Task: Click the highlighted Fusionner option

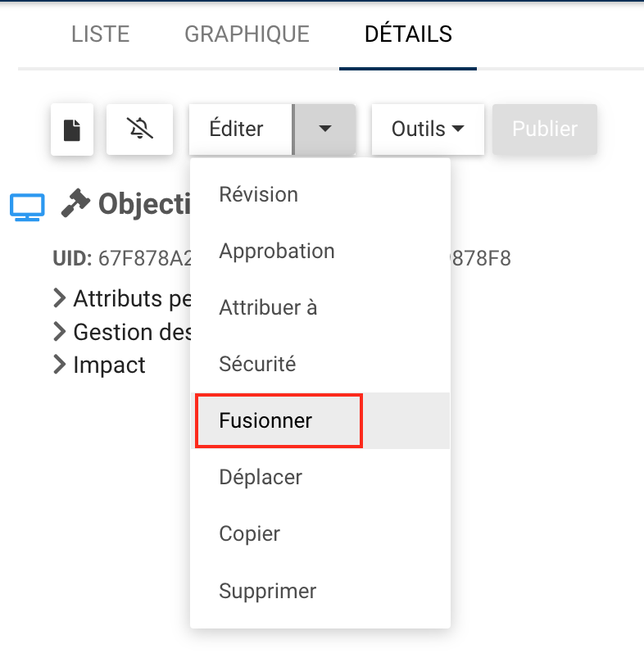Action: point(265,421)
